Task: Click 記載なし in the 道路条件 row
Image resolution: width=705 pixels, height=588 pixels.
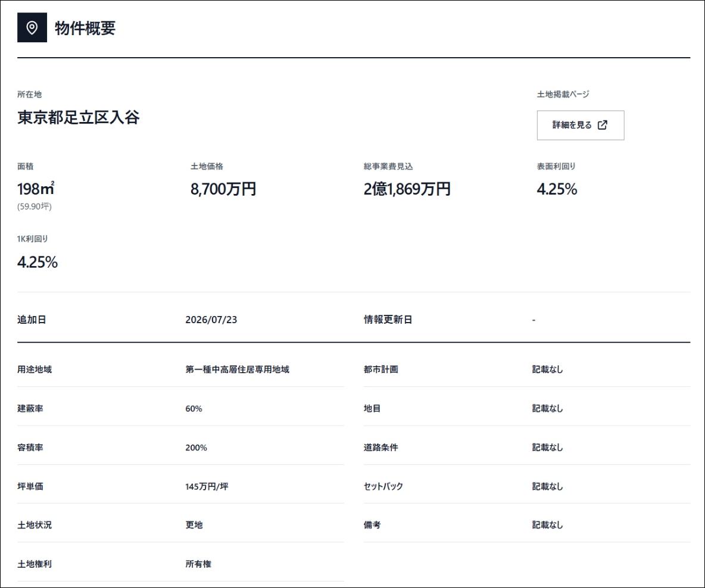Action: click(547, 448)
